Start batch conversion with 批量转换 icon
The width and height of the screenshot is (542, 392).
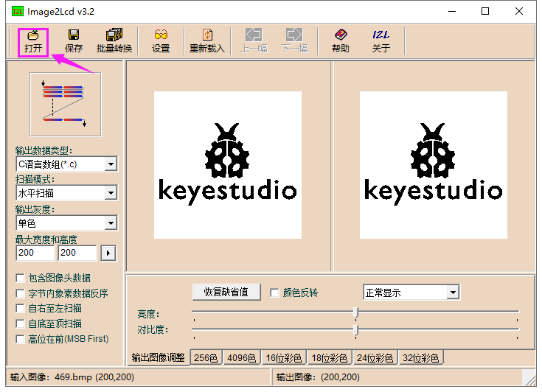pos(114,41)
